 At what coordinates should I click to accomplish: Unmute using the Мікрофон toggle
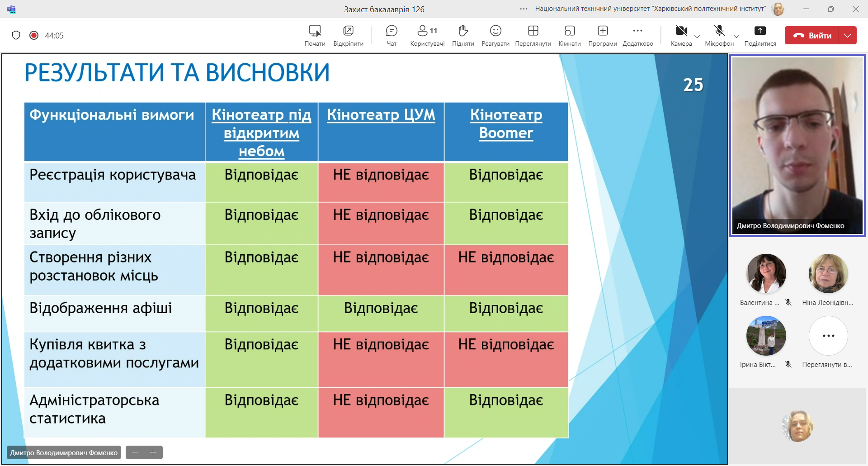[x=719, y=35]
